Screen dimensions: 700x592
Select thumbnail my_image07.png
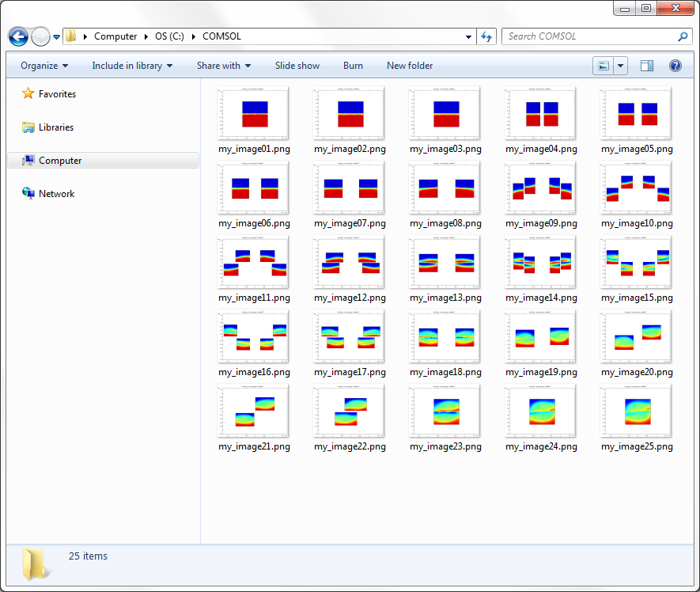click(x=350, y=188)
